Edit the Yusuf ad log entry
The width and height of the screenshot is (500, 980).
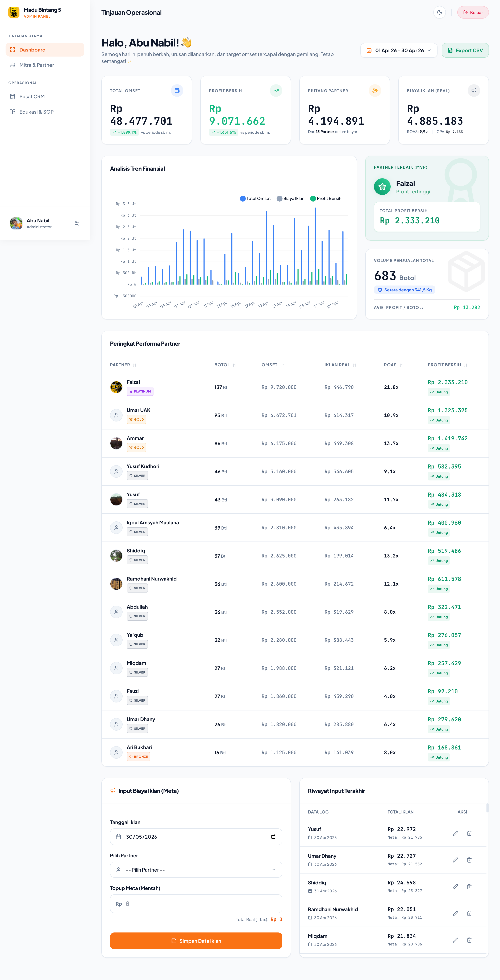[455, 833]
